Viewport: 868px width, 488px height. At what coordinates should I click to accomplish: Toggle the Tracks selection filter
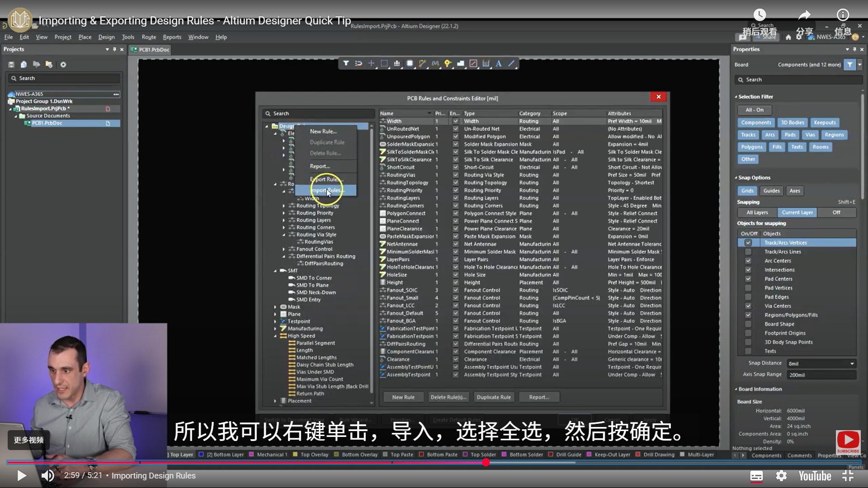pos(748,135)
